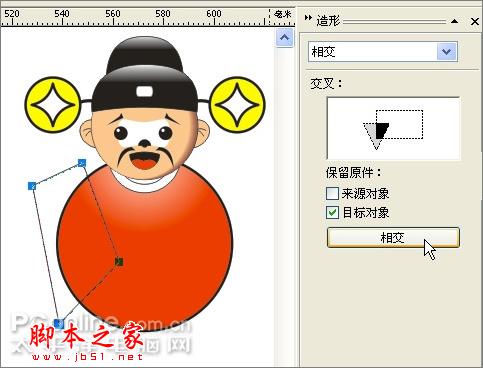
Task: Click the white badge on the hat
Action: [144, 91]
